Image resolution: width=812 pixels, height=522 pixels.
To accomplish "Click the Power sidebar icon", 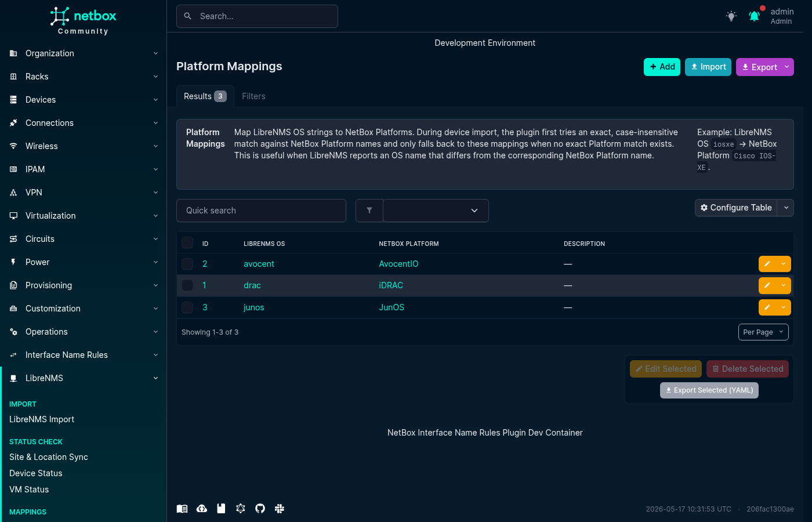I will coord(13,262).
